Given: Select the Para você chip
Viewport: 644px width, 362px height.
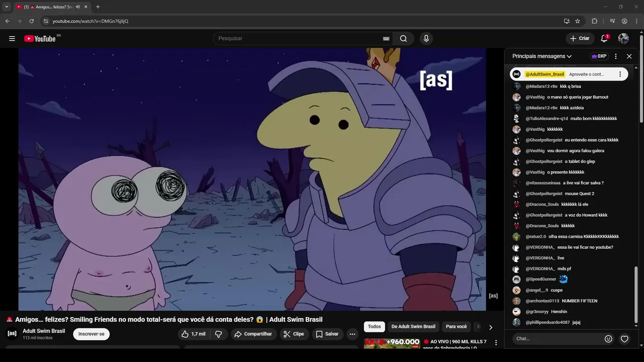Looking at the screenshot, I should coord(456,327).
